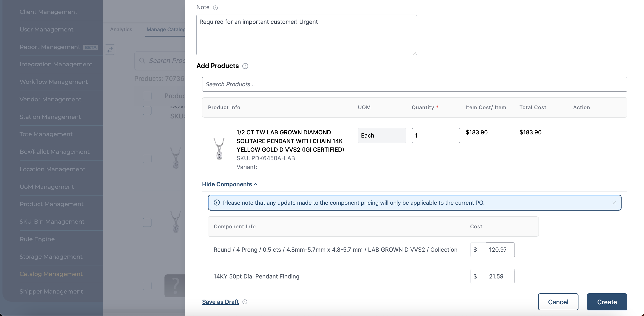This screenshot has height=316, width=644.
Task: Switch to the Analytics tab
Action: pyautogui.click(x=121, y=29)
